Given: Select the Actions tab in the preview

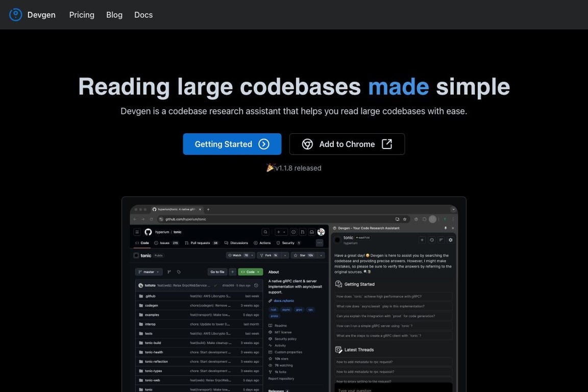Looking at the screenshot, I should tap(262, 242).
